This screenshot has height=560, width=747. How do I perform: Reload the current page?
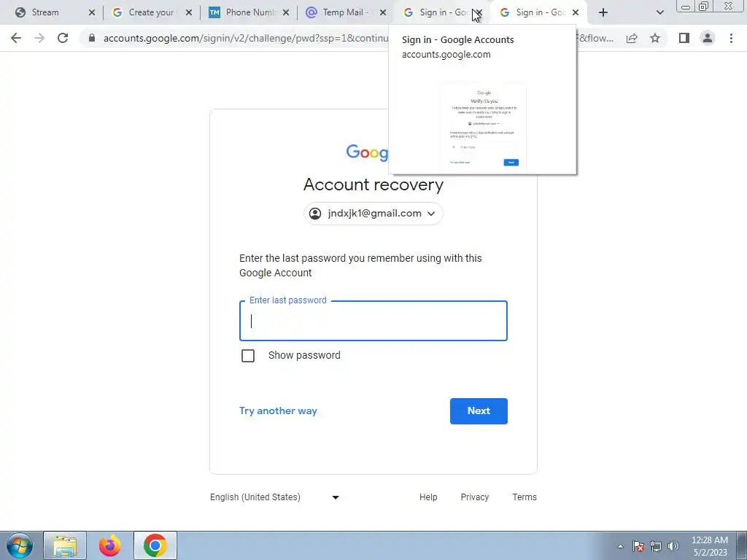(63, 38)
